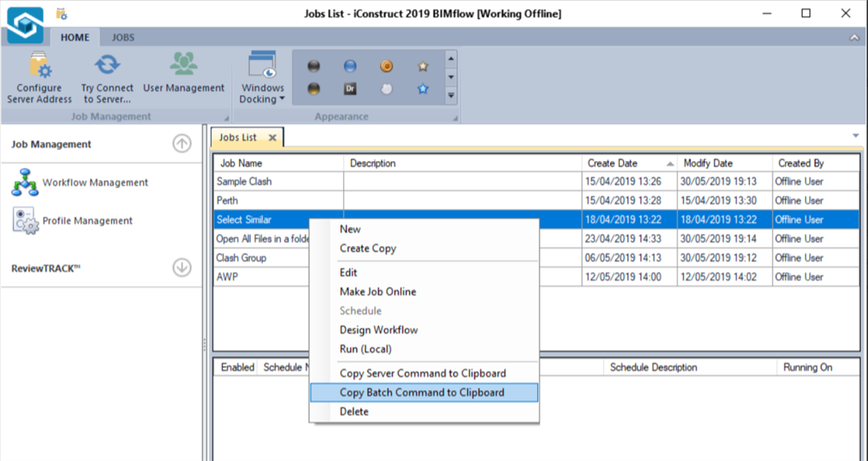The image size is (868, 461).
Task: Close the Jobs List tab
Action: (x=273, y=137)
